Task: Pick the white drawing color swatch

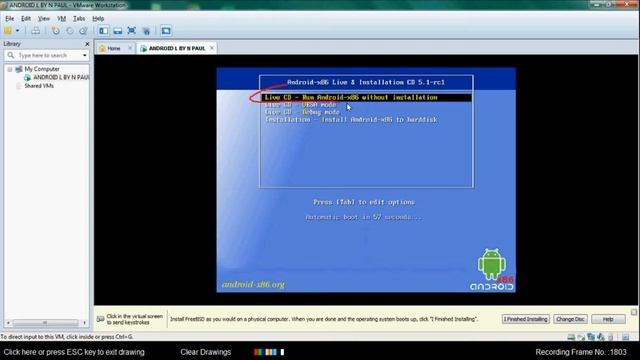Action: tap(282, 352)
